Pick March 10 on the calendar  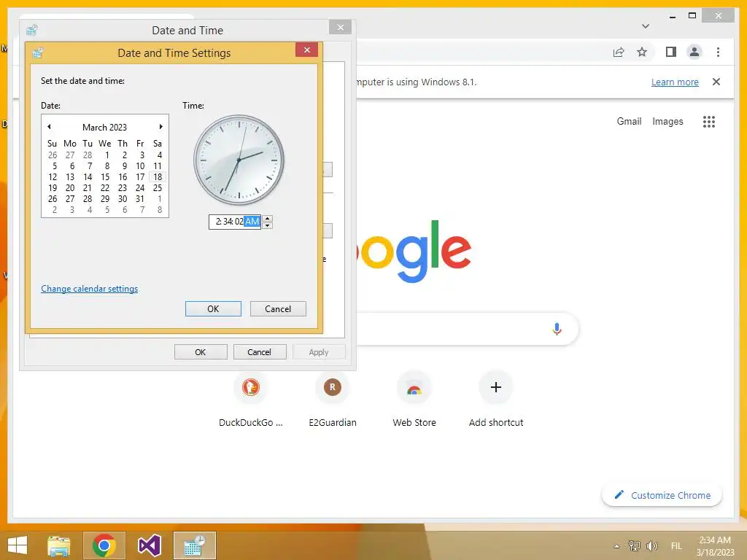pos(140,166)
